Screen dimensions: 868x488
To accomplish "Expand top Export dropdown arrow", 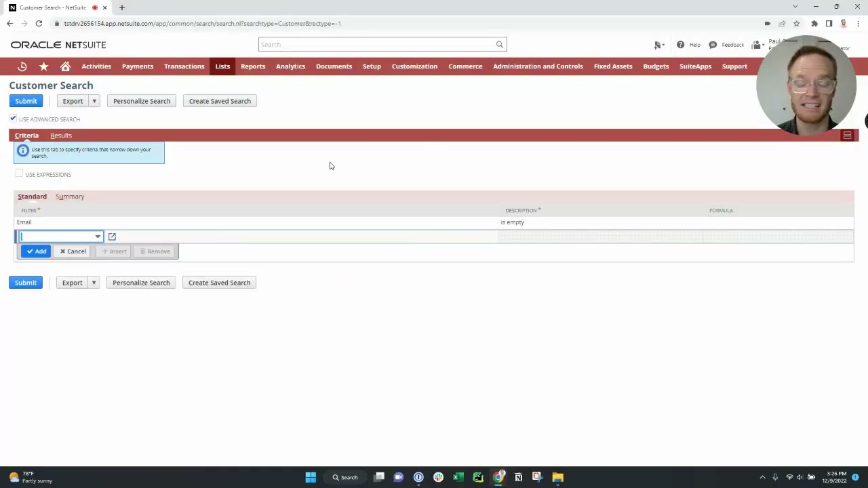I will coord(94,101).
